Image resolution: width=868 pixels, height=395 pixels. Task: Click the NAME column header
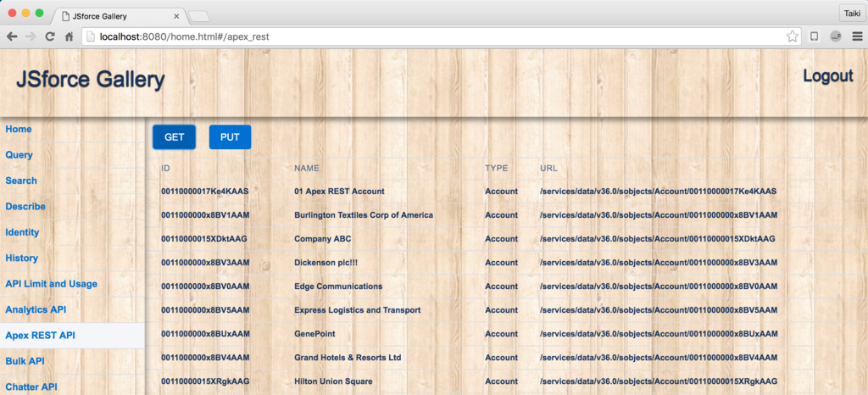[307, 168]
